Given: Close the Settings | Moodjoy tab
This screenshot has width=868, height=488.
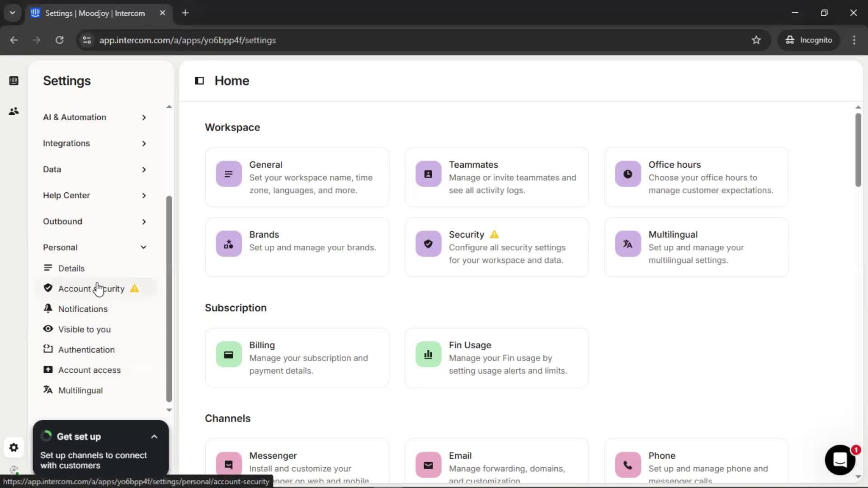Looking at the screenshot, I should [162, 13].
